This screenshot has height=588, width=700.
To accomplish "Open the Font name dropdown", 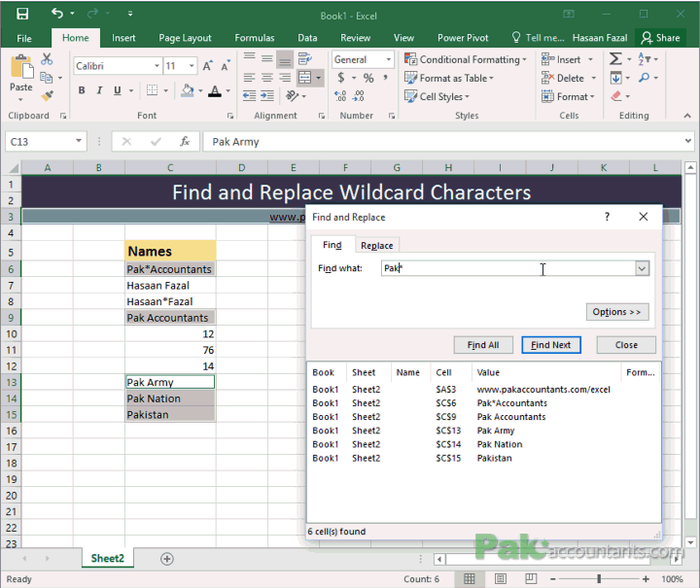I will 157,66.
